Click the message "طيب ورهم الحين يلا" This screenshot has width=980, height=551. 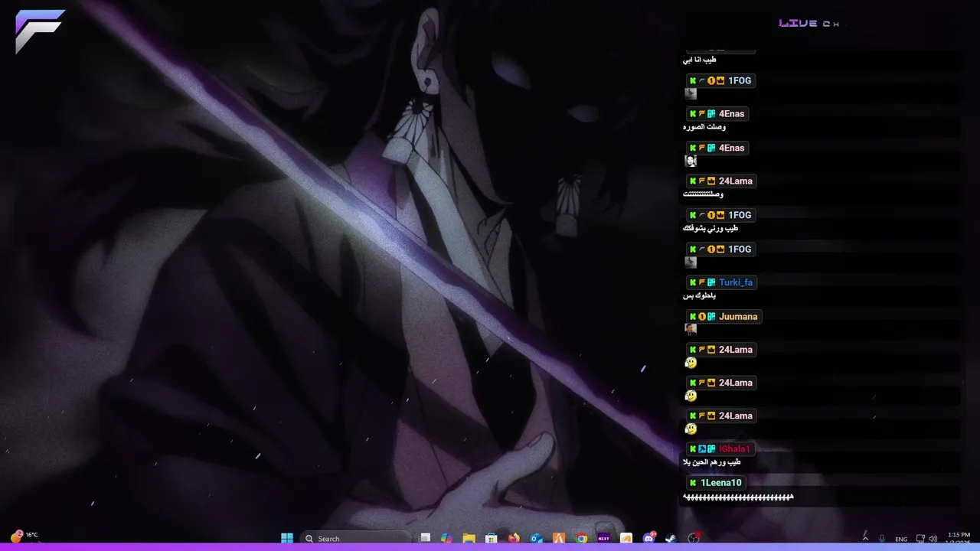711,462
